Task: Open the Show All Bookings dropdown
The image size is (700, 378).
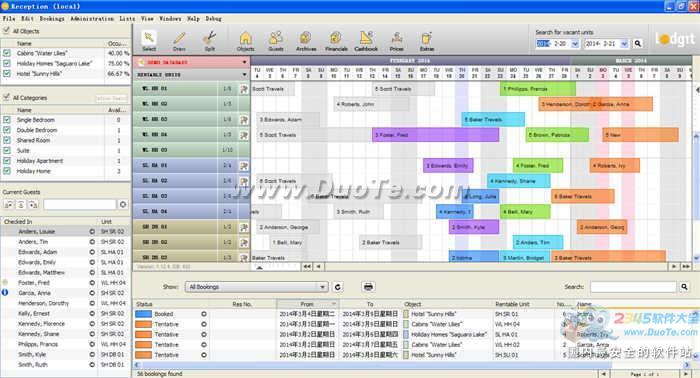Action: [257, 287]
